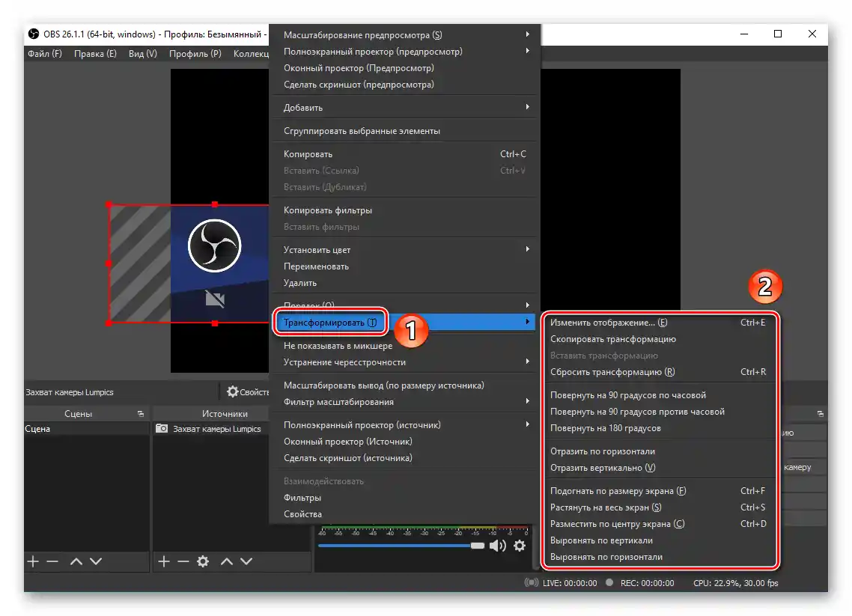Click the LIVE streaming status icon
The width and height of the screenshot is (852, 616).
tap(531, 582)
